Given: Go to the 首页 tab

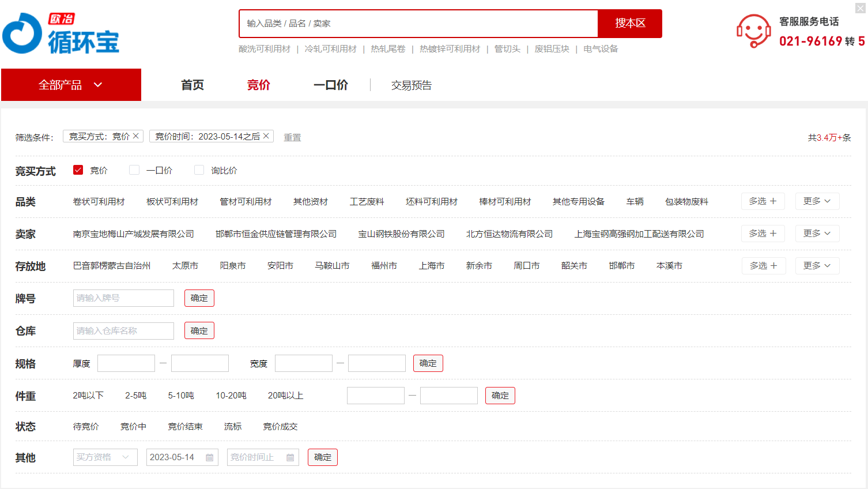Looking at the screenshot, I should (x=192, y=85).
